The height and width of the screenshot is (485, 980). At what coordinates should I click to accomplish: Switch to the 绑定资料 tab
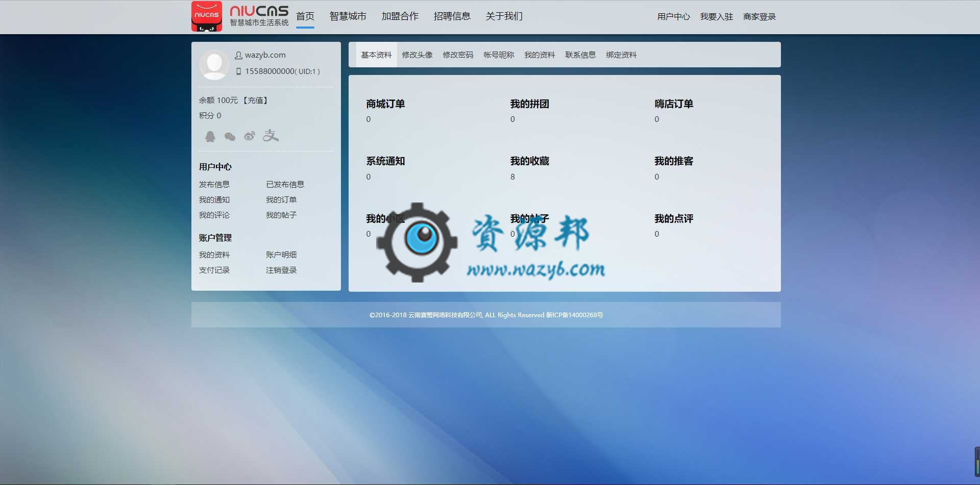[621, 55]
